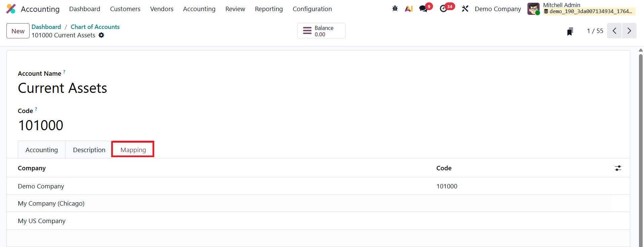Open the AI assistant icon
This screenshot has height=247, width=644.
[x=409, y=9]
